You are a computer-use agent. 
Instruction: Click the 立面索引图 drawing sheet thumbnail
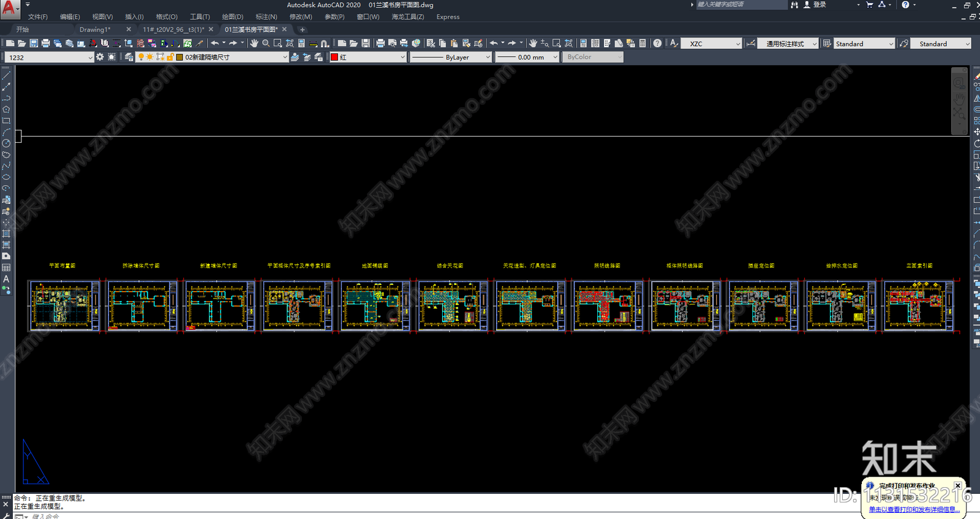[919, 306]
